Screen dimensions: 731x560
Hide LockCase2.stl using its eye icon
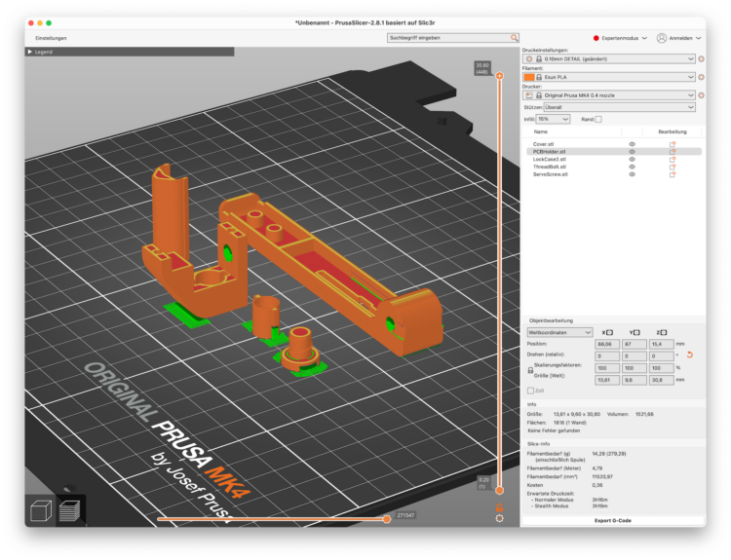[x=632, y=159]
